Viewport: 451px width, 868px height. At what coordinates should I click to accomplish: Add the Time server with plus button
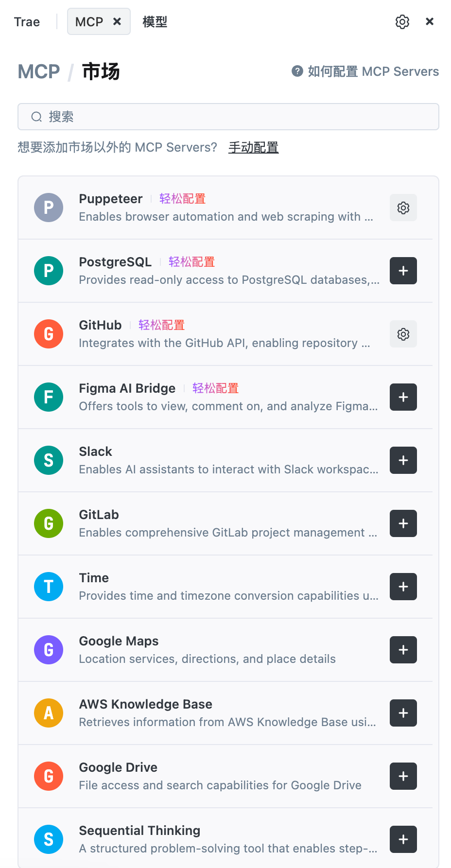coord(403,587)
